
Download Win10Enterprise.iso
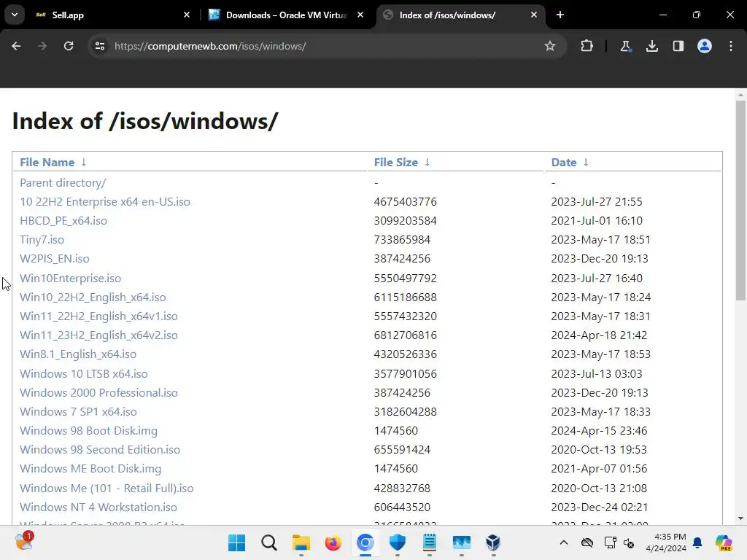(71, 278)
